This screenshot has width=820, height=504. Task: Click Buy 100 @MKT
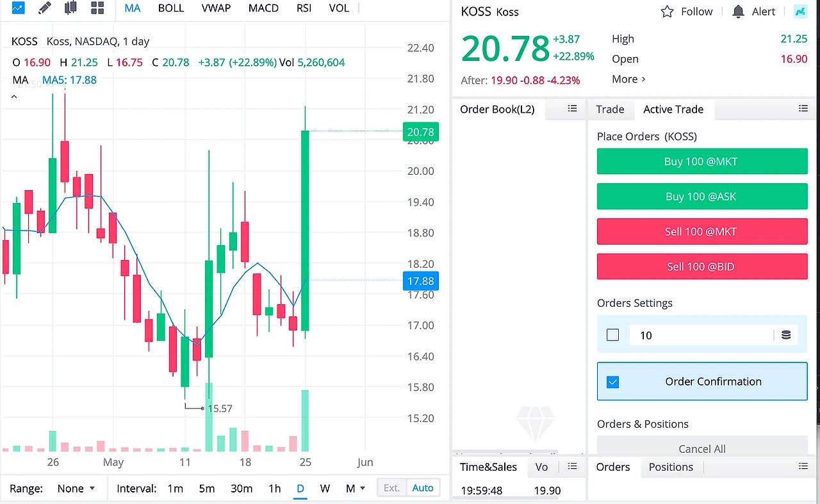pos(702,161)
